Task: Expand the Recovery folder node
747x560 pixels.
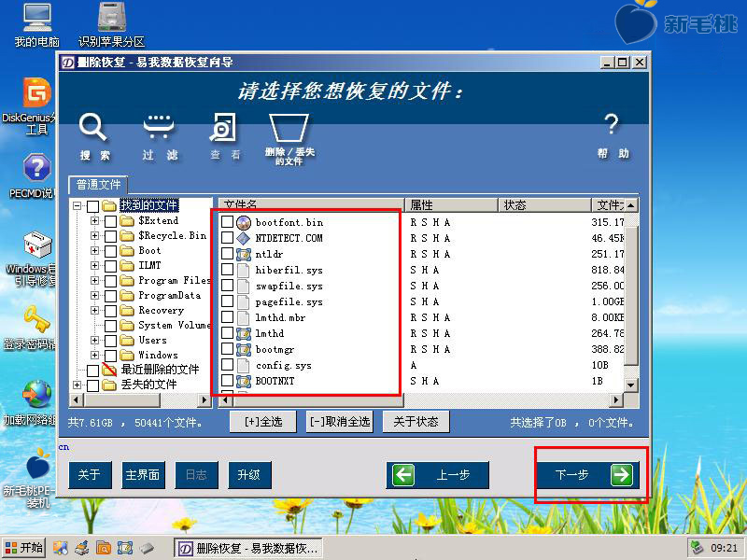Action: coord(95,310)
